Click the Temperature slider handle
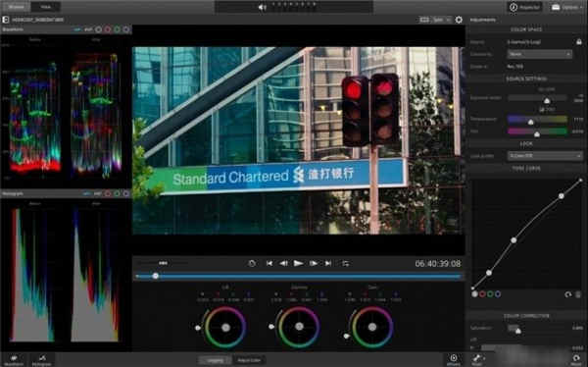 click(x=530, y=122)
